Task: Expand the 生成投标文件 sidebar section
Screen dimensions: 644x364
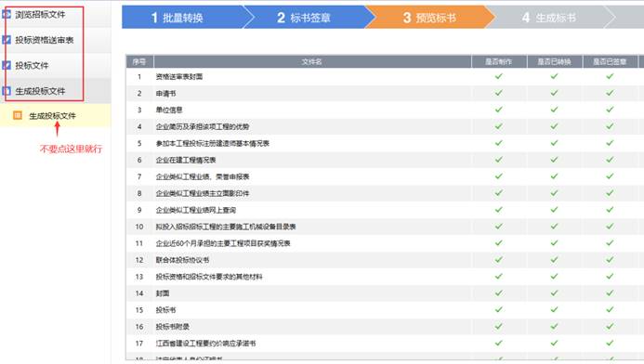Action: pyautogui.click(x=40, y=91)
